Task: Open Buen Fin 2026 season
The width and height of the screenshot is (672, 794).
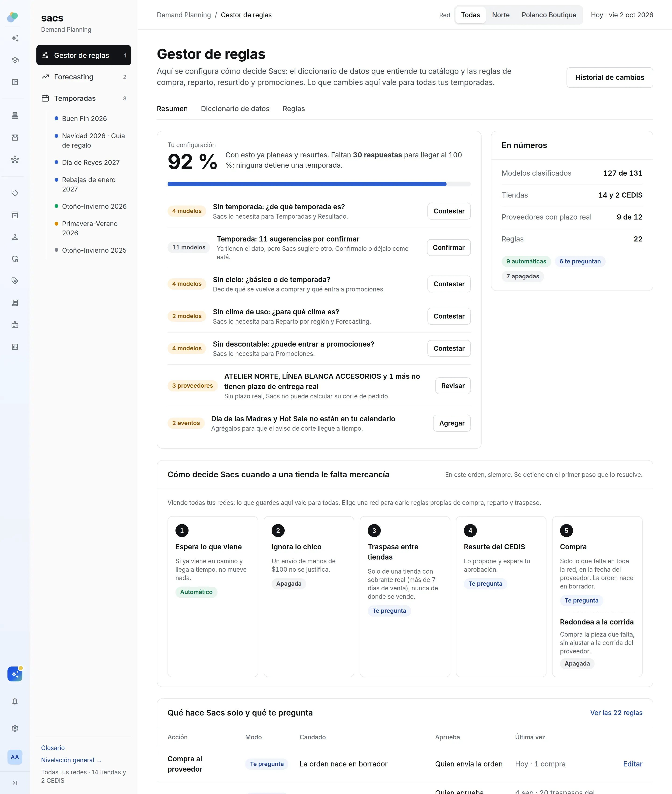Action: click(x=84, y=119)
